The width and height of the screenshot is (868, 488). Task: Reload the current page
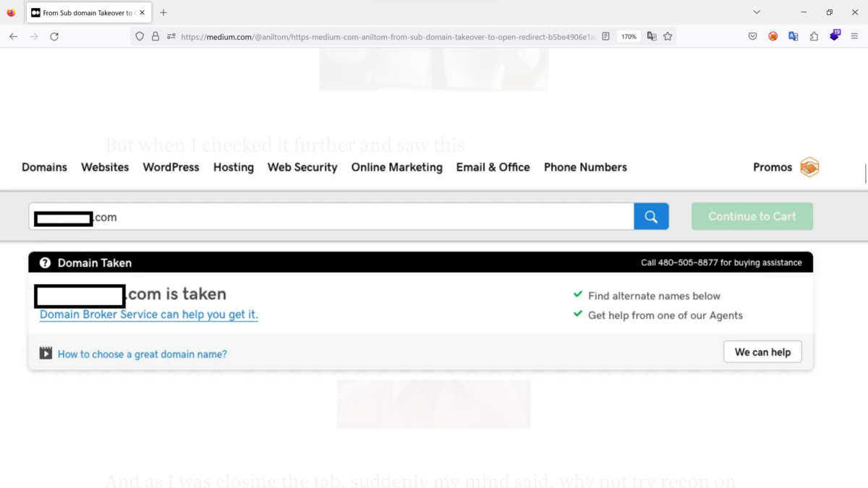[54, 36]
